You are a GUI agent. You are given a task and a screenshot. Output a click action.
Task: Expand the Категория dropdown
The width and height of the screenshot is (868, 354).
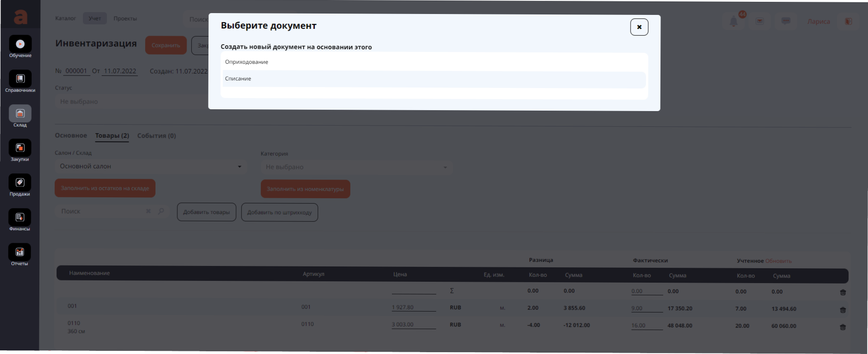coord(356,168)
